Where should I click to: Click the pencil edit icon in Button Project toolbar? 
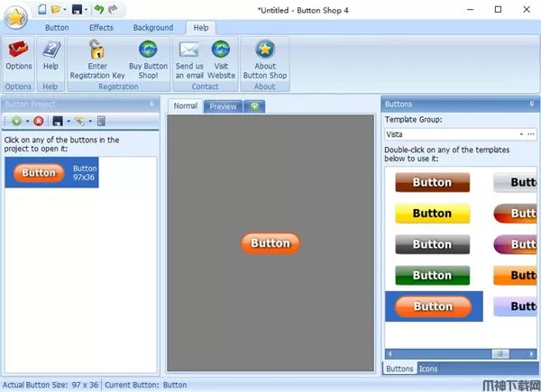[79, 121]
